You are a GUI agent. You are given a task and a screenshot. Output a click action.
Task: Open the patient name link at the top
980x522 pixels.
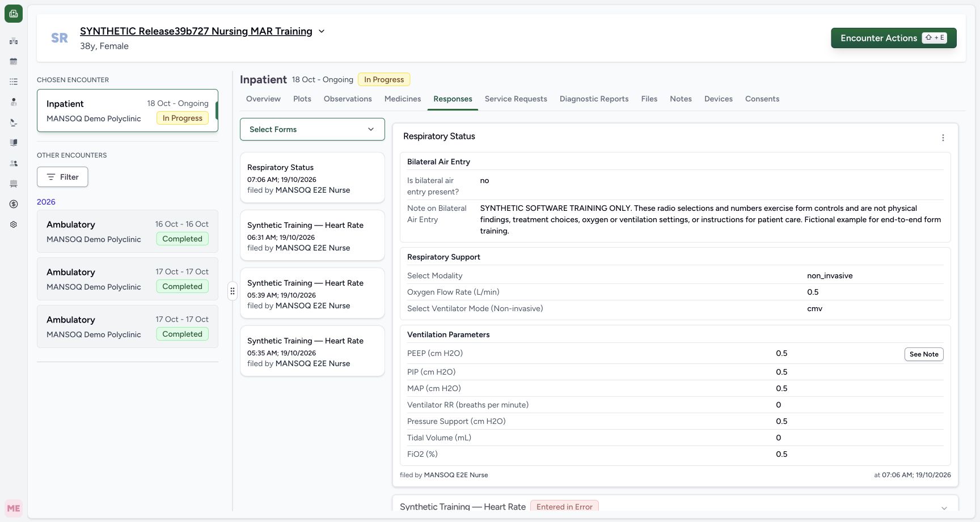click(196, 31)
